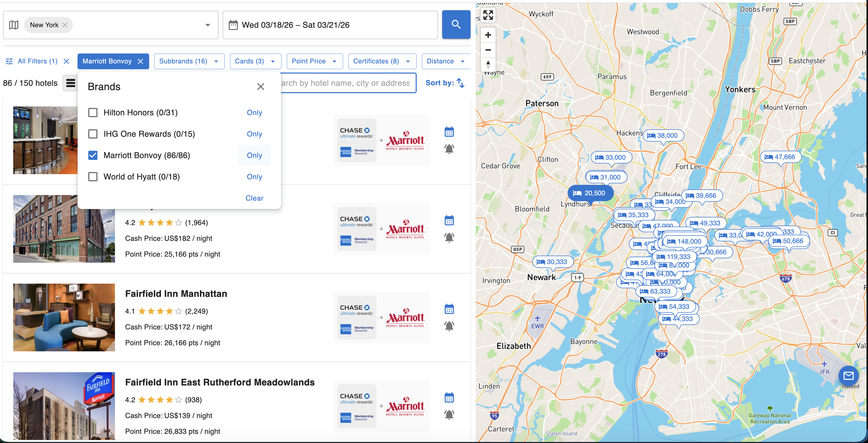Click Only next to Marriott Bonvoy
Viewport: 868px width, 443px height.
tap(254, 155)
